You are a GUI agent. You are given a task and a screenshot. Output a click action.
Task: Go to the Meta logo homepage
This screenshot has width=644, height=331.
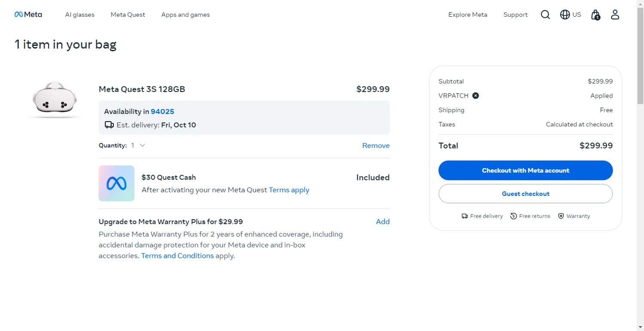28,15
